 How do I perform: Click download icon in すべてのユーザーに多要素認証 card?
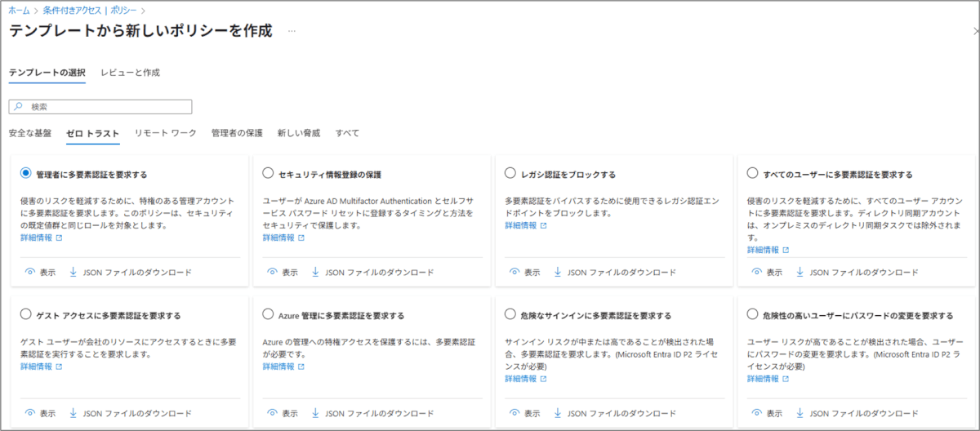800,273
